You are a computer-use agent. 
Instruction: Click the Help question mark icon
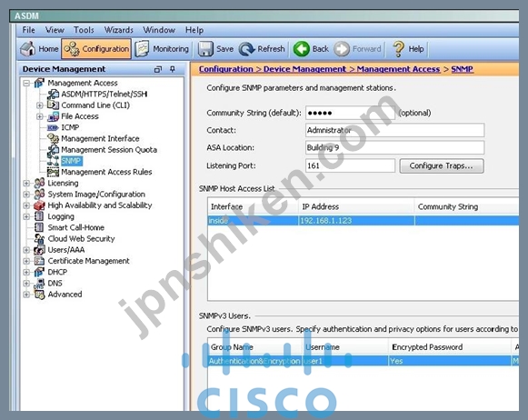point(398,49)
